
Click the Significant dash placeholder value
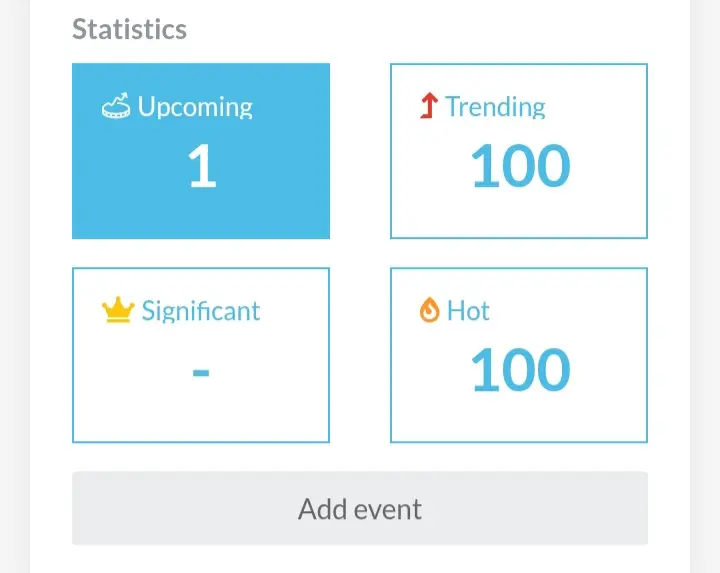pos(201,372)
